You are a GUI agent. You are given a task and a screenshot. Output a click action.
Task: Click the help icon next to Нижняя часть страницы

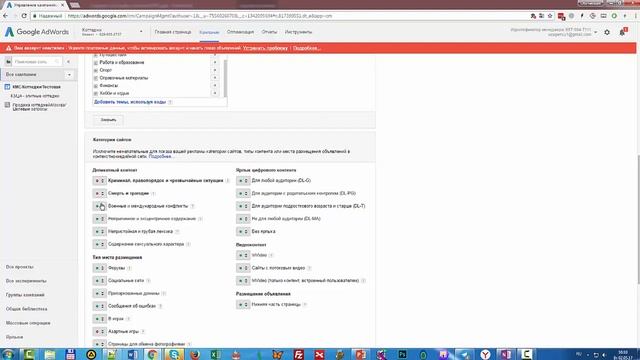coord(305,304)
